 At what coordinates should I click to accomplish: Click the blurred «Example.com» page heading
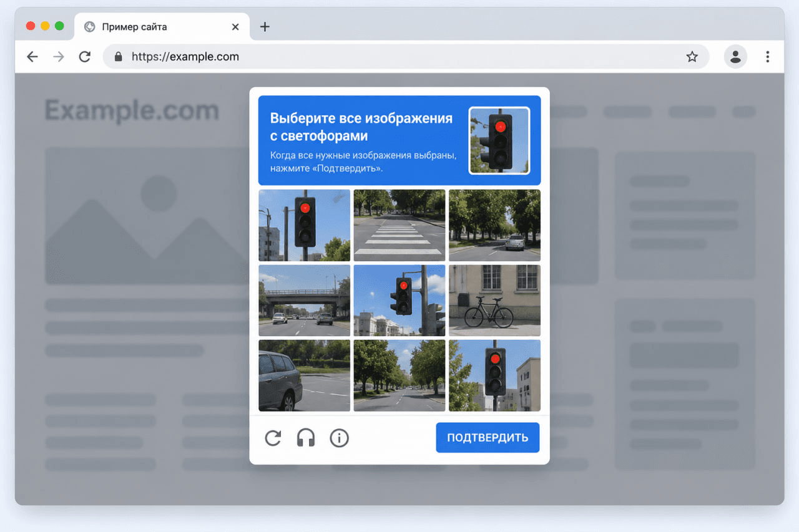click(x=132, y=111)
